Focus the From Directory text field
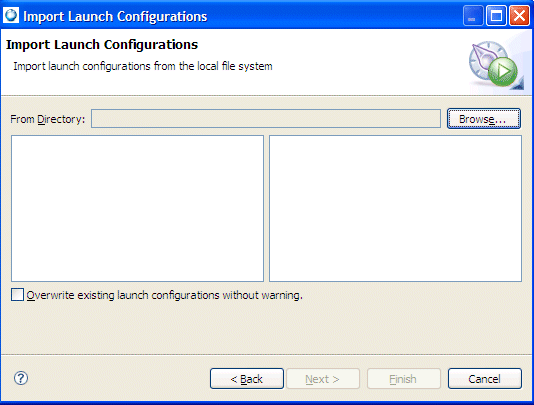Screen dimensions: 534x405 266,119
